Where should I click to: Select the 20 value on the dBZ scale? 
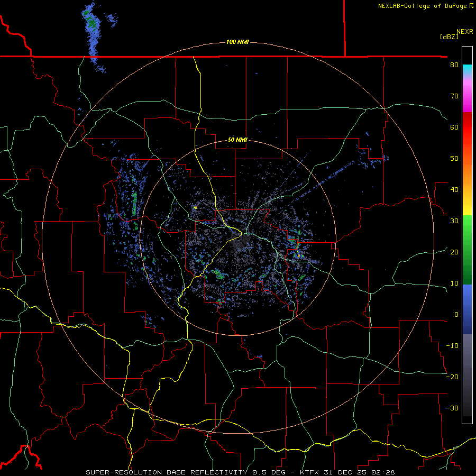pyautogui.click(x=454, y=252)
